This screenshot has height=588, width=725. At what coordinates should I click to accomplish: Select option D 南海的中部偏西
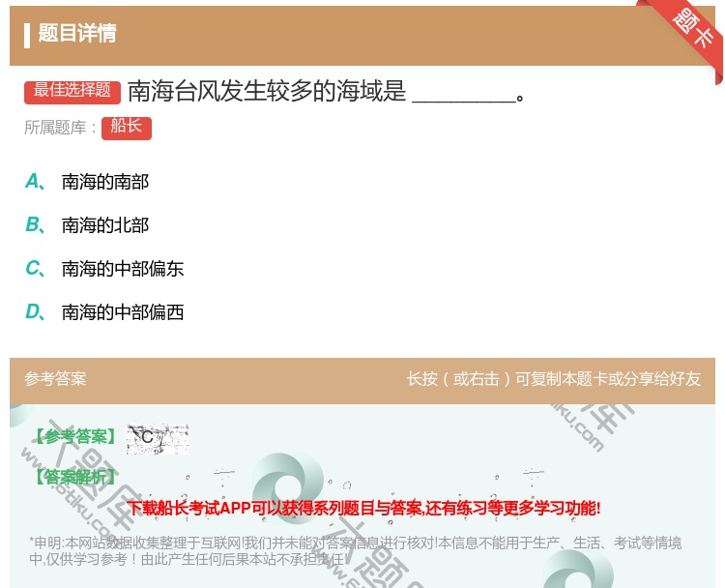pyautogui.click(x=104, y=311)
